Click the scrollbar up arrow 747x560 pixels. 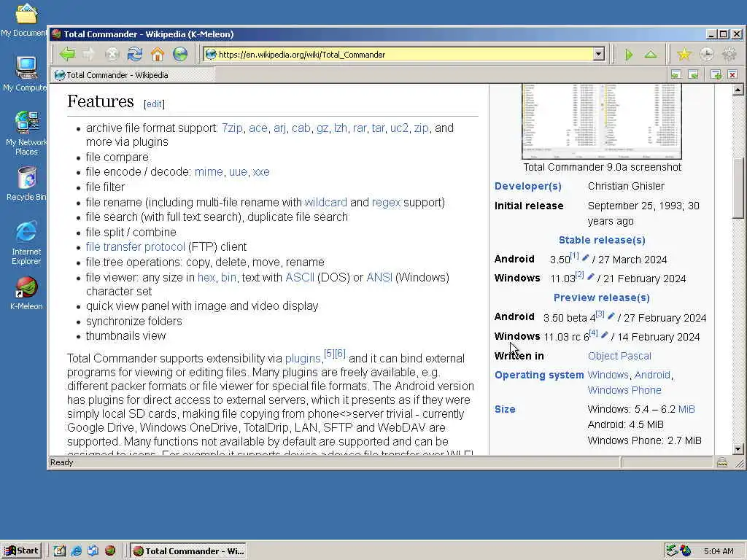738,90
